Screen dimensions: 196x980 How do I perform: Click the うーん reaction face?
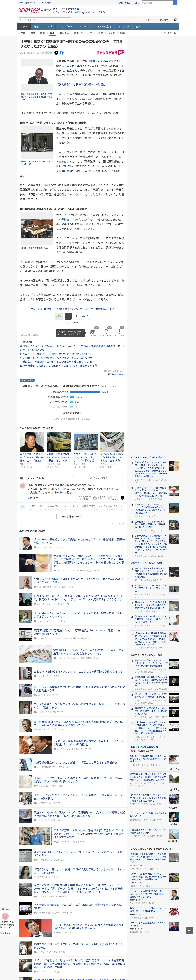109,498
